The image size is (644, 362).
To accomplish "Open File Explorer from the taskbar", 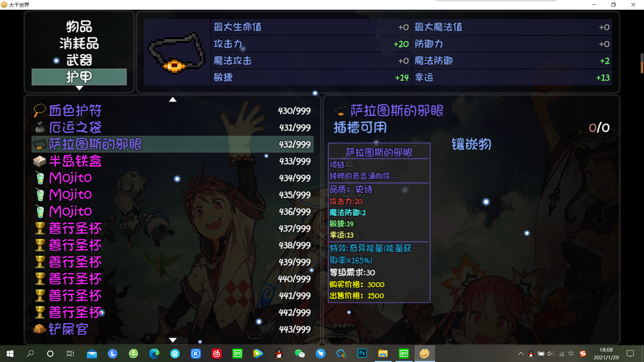I will pos(383,354).
